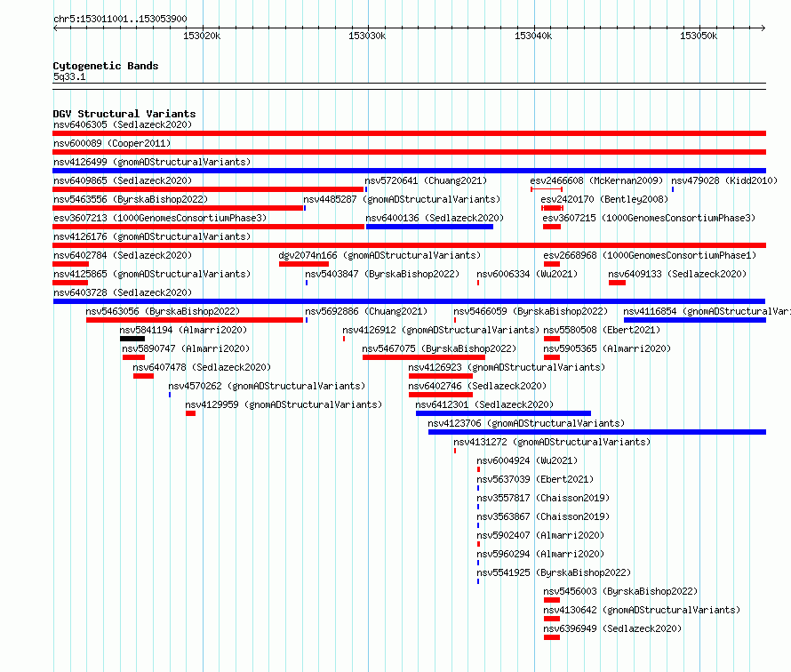Open nsv4126912 (gnomADStructuralVariants) label
The image size is (791, 672).
441,330
